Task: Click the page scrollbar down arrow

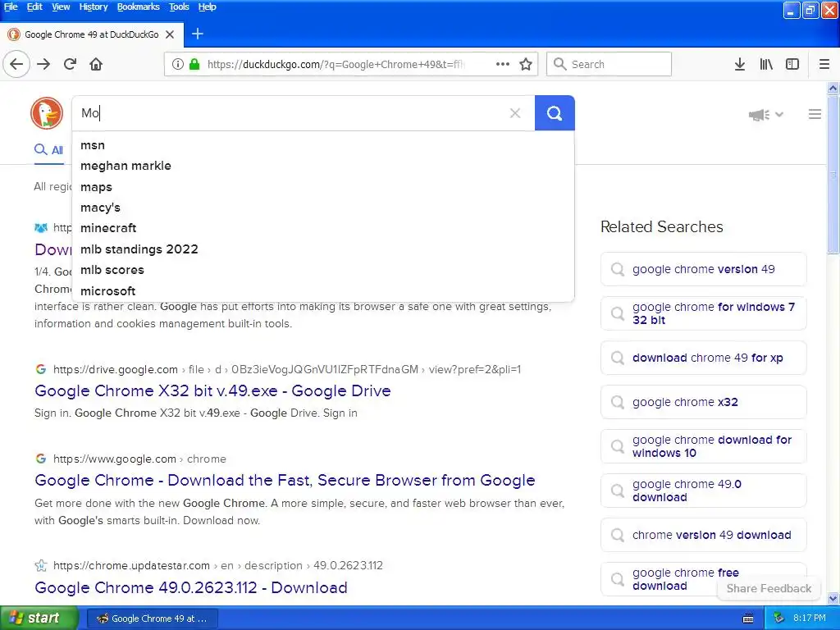Action: (833, 598)
